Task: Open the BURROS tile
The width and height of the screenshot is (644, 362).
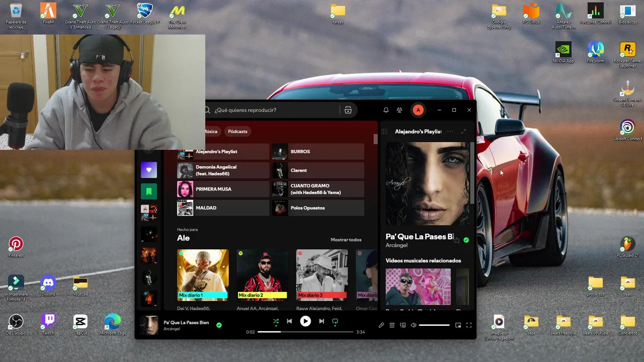Action: [318, 151]
